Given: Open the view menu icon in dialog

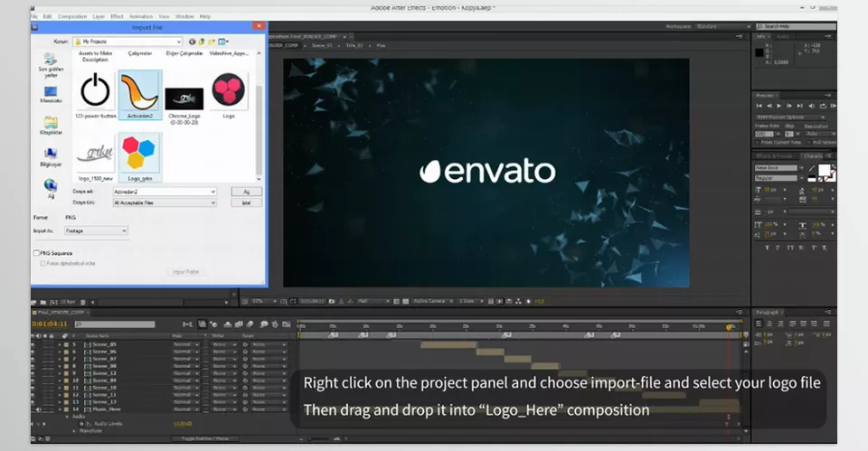Looking at the screenshot, I should [x=223, y=42].
